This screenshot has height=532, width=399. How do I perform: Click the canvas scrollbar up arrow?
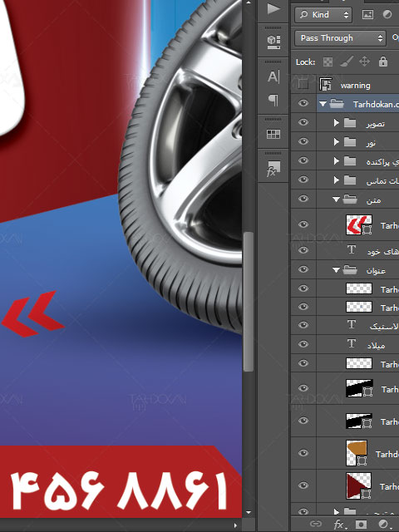(249, 3)
